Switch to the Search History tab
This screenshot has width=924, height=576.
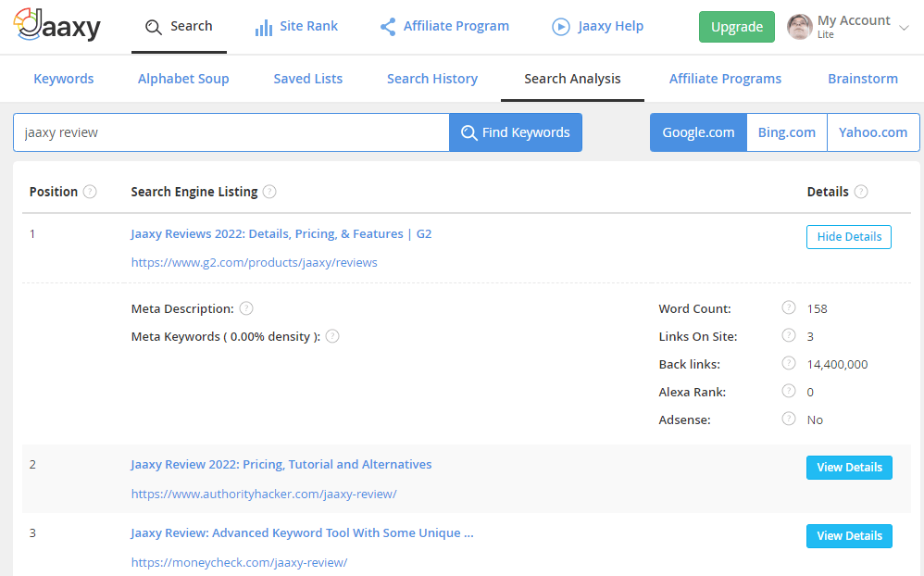click(432, 79)
